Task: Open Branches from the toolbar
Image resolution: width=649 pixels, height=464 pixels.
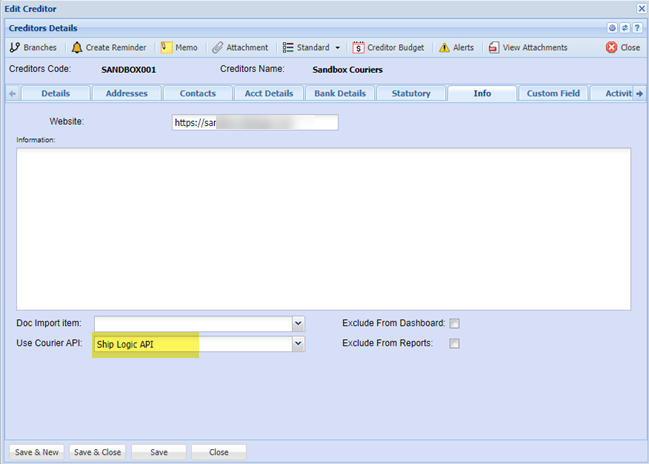Action: 33,47
